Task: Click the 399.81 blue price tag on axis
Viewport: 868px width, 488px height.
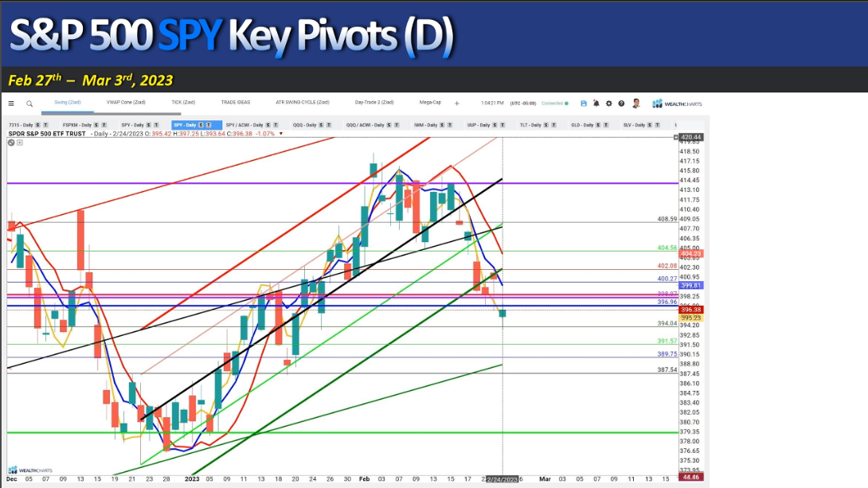Action: (x=691, y=286)
